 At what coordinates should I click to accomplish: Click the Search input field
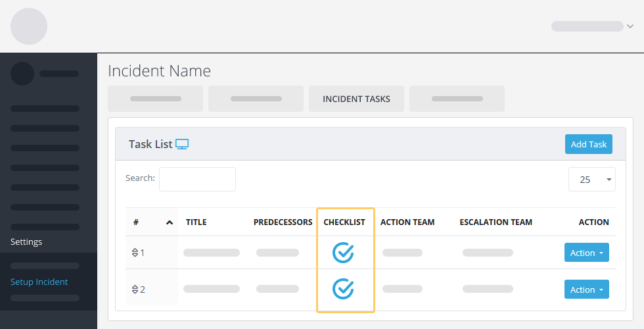[197, 179]
